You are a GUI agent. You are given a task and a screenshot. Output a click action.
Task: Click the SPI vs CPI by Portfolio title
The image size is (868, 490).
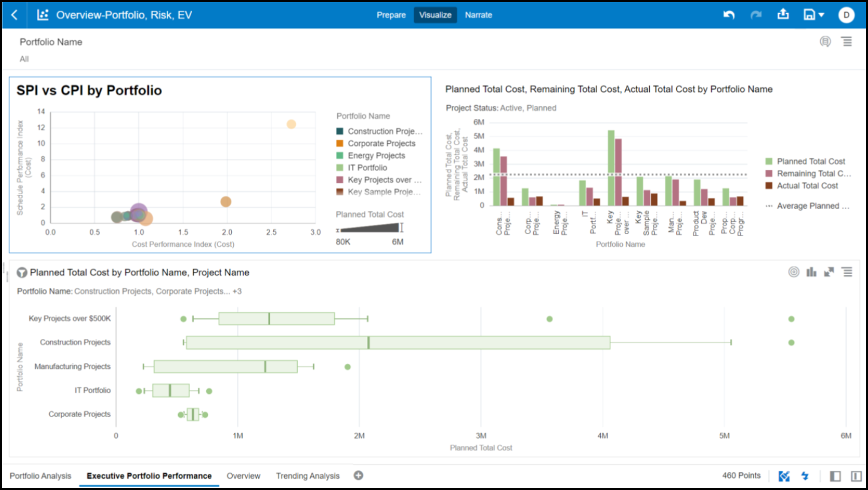(x=89, y=90)
